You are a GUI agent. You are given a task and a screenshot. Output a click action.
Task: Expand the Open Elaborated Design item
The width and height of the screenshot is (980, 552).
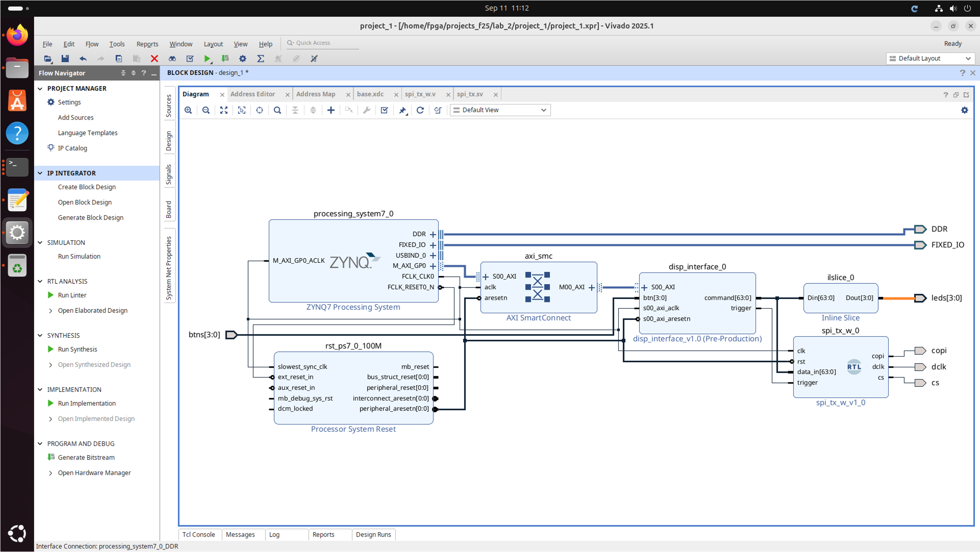point(51,311)
